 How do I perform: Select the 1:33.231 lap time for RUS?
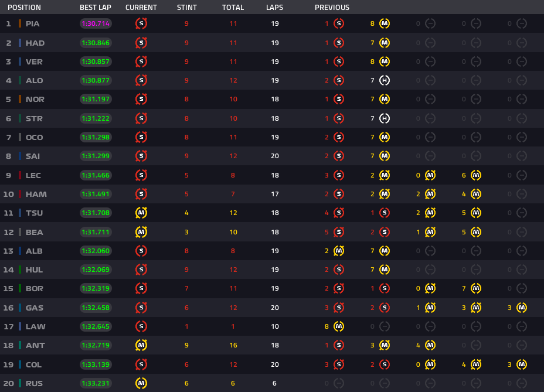coord(96,383)
